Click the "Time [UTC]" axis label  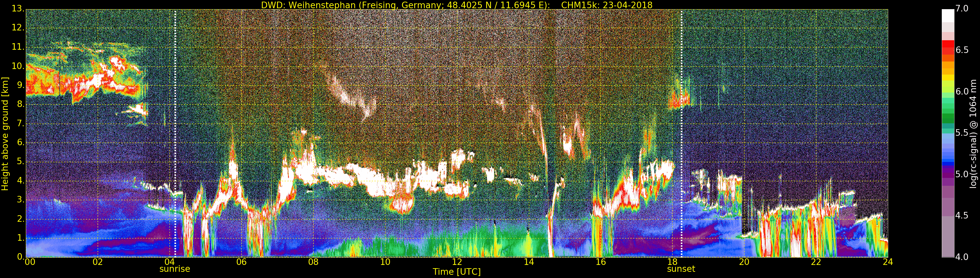(457, 272)
